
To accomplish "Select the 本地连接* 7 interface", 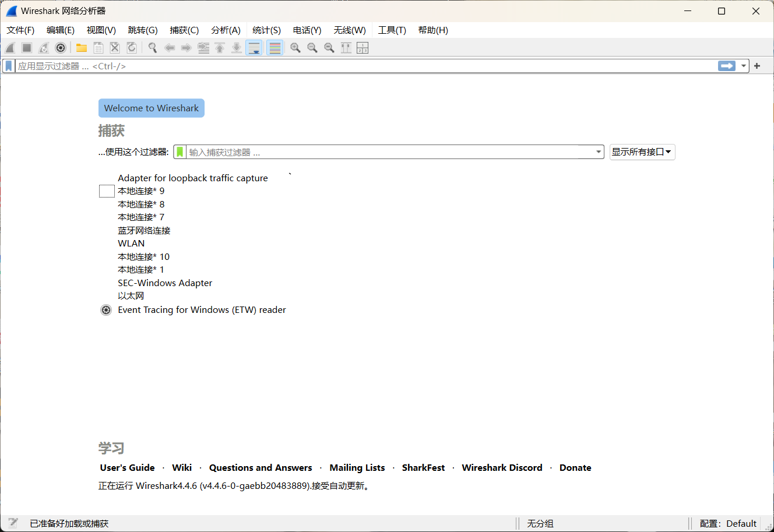I will click(x=141, y=217).
